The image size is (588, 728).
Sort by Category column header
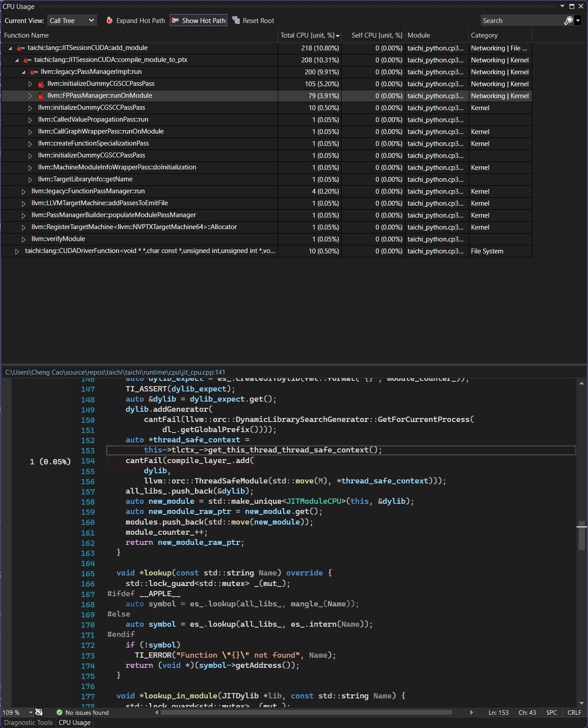pyautogui.click(x=500, y=35)
